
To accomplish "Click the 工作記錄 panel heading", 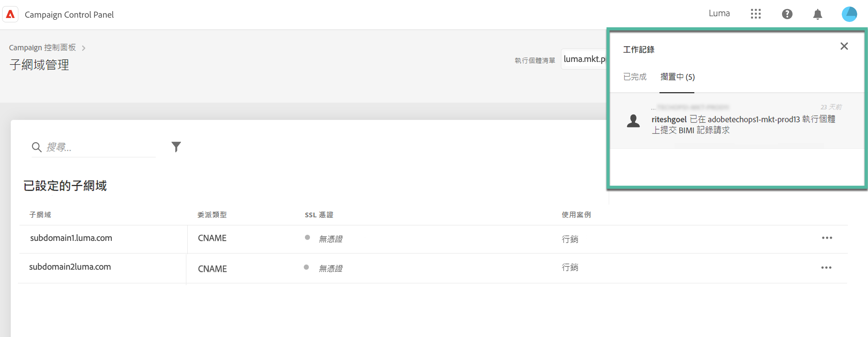I will click(639, 49).
